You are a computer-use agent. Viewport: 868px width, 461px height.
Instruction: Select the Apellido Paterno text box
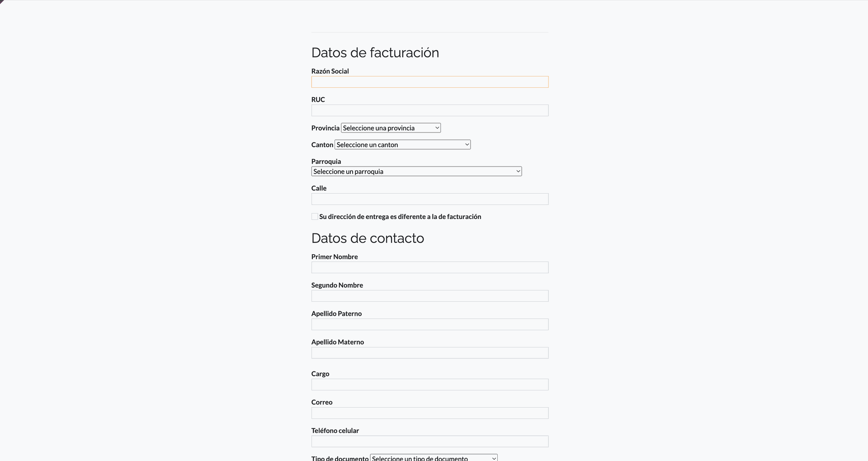[x=429, y=324]
